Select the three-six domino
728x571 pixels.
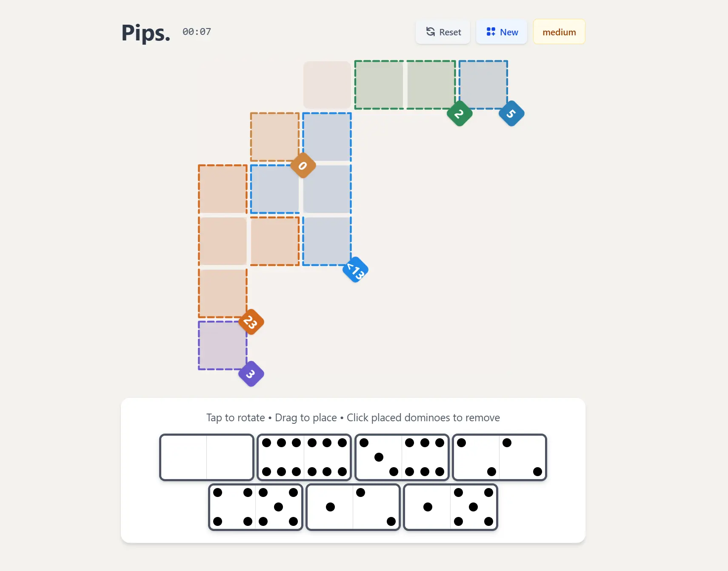pyautogui.click(x=401, y=457)
